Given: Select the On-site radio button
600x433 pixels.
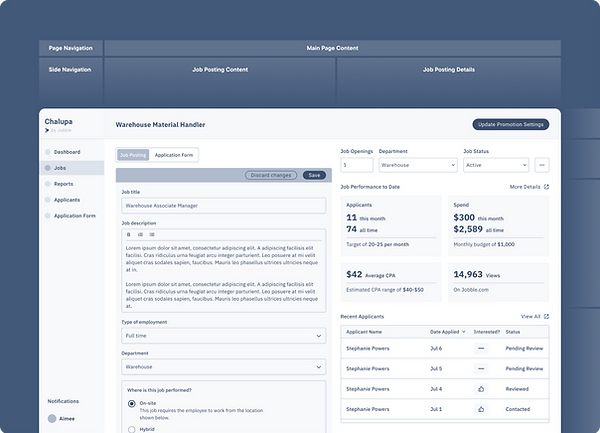Looking at the screenshot, I should tap(132, 404).
